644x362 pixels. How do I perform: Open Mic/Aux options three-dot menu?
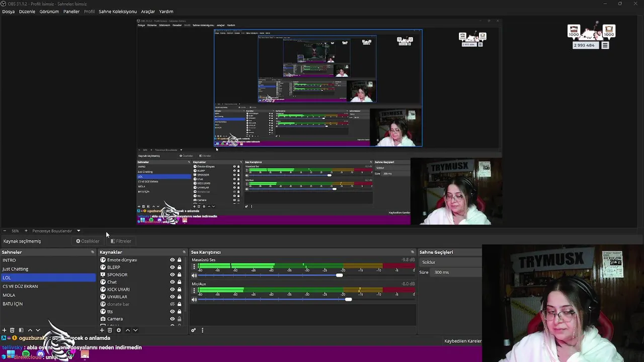coord(194,291)
